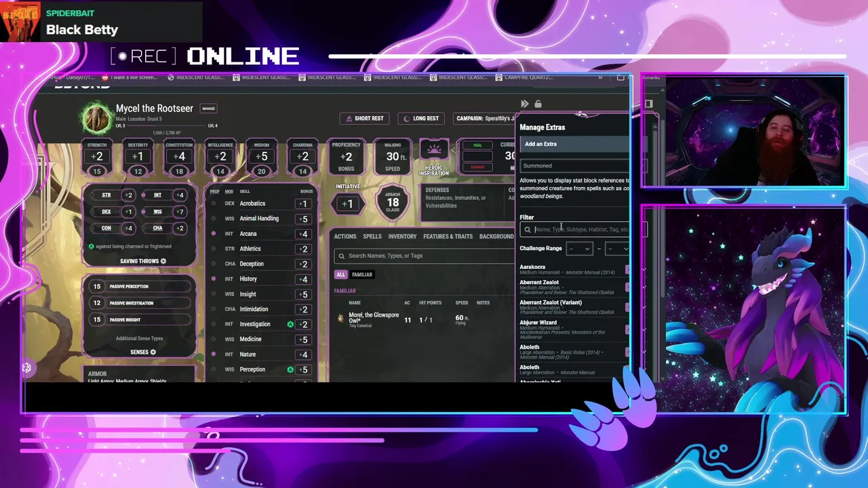Click the Wisdom +5 ability box

(261, 157)
